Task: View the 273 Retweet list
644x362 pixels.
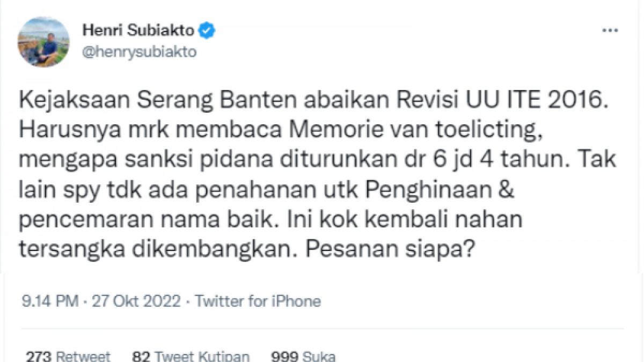Action: tap(68, 356)
